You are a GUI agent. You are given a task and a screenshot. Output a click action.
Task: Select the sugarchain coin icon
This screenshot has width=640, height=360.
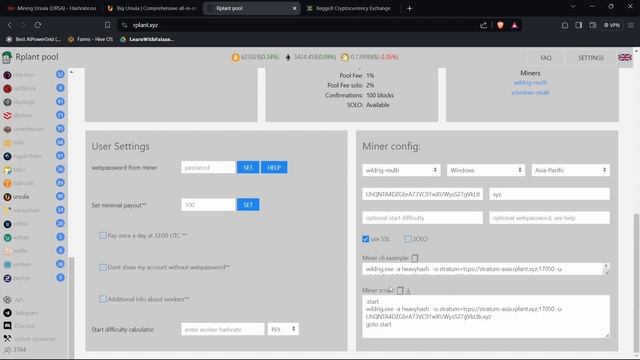[x=7, y=156]
